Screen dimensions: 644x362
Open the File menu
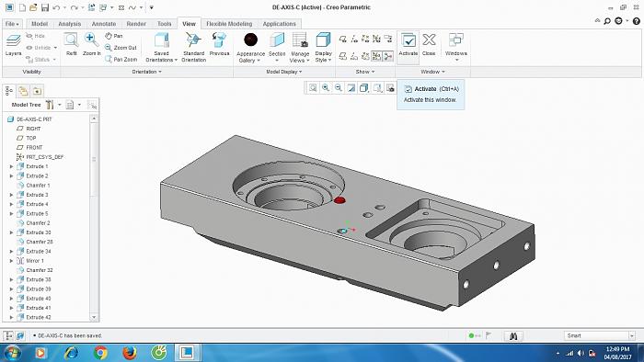[x=12, y=24]
